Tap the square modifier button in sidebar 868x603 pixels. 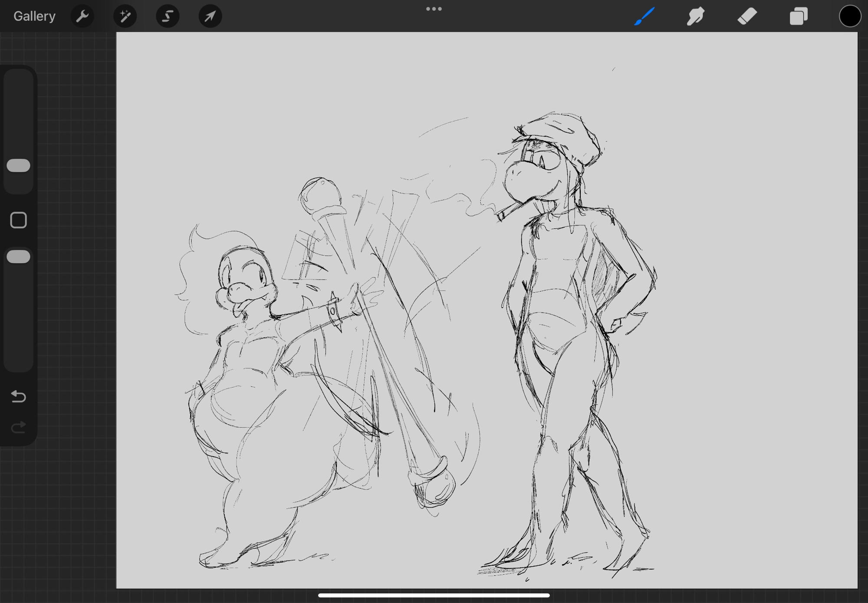point(18,220)
